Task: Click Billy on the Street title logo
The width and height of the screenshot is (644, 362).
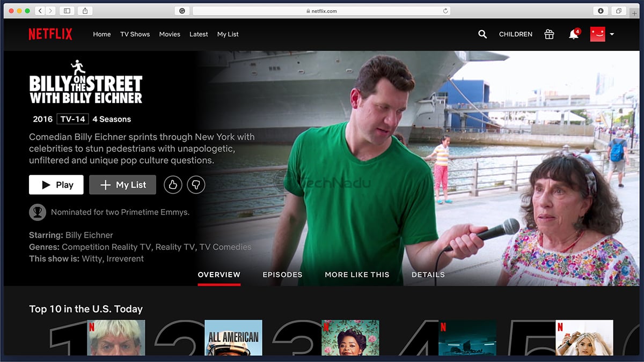Action: 86,82
